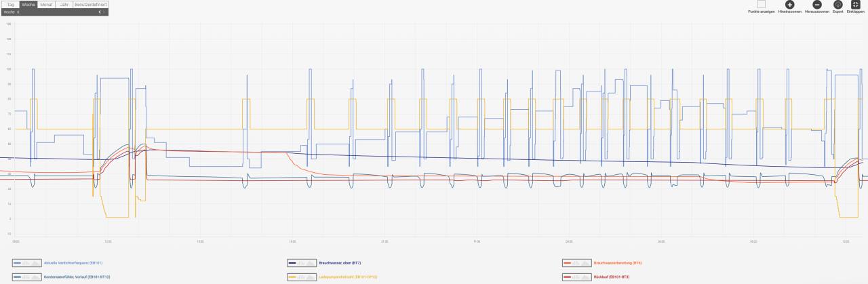Toggle the Kondensatorfühler, Vorlauf series icon

(x=26, y=277)
